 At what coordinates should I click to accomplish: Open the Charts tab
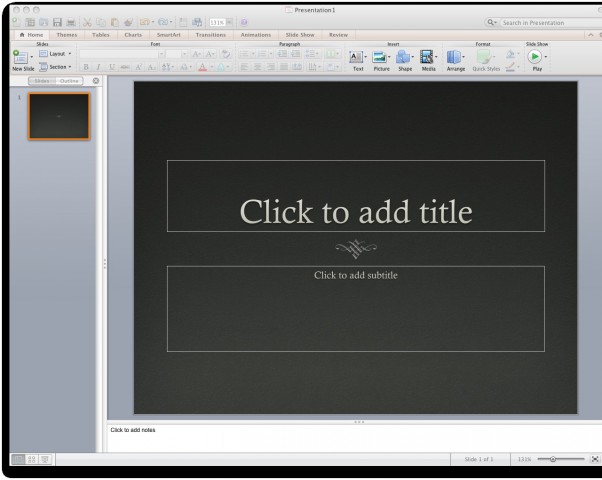(x=133, y=35)
